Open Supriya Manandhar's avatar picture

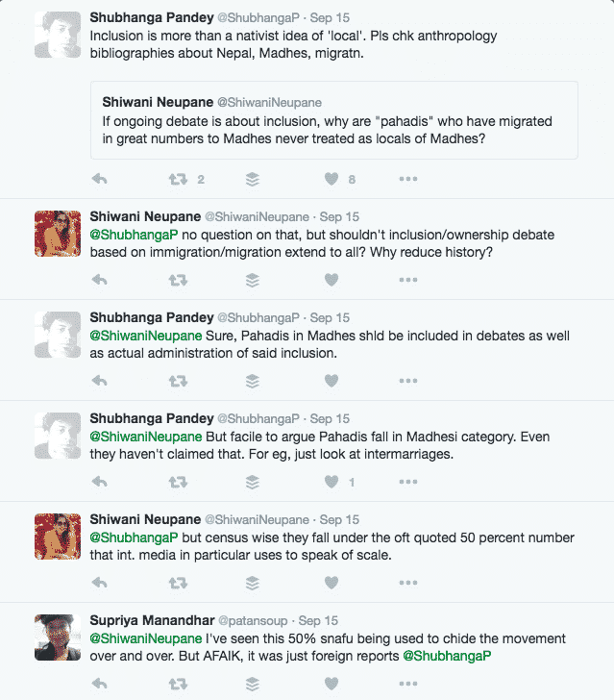coord(58,637)
